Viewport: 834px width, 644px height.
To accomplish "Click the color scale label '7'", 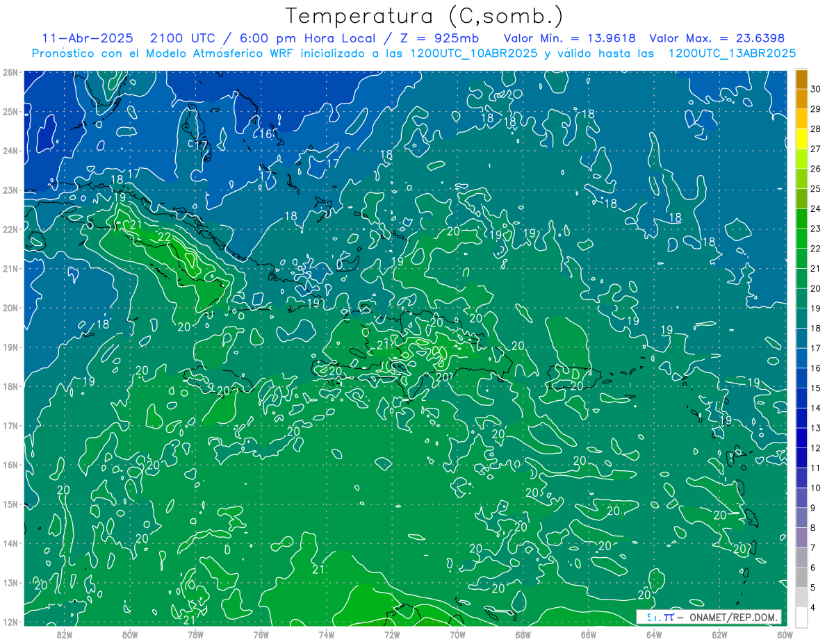I will pyautogui.click(x=814, y=547).
